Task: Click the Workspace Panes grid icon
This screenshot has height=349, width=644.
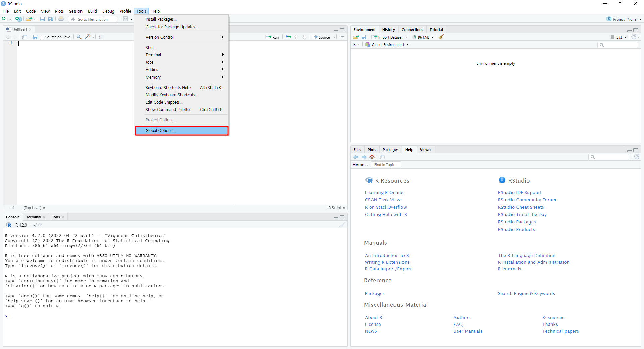Action: tap(126, 19)
